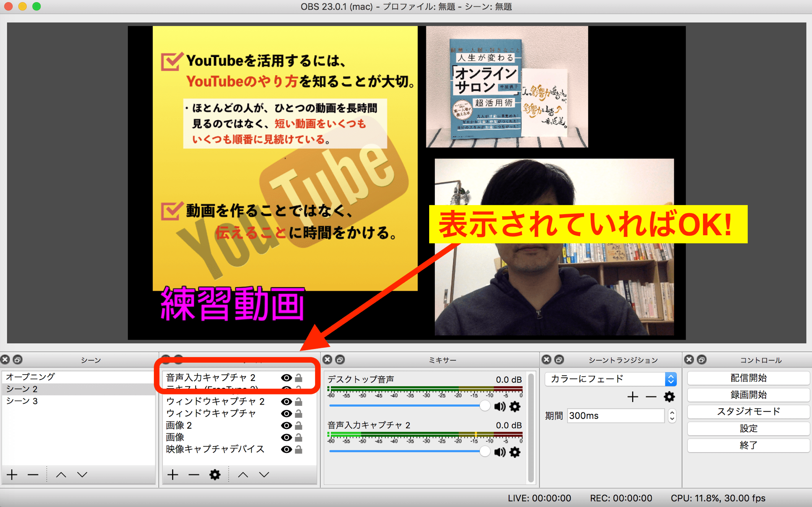This screenshot has height=507, width=812.
Task: Click the 期間 300ms input field
Action: click(616, 415)
